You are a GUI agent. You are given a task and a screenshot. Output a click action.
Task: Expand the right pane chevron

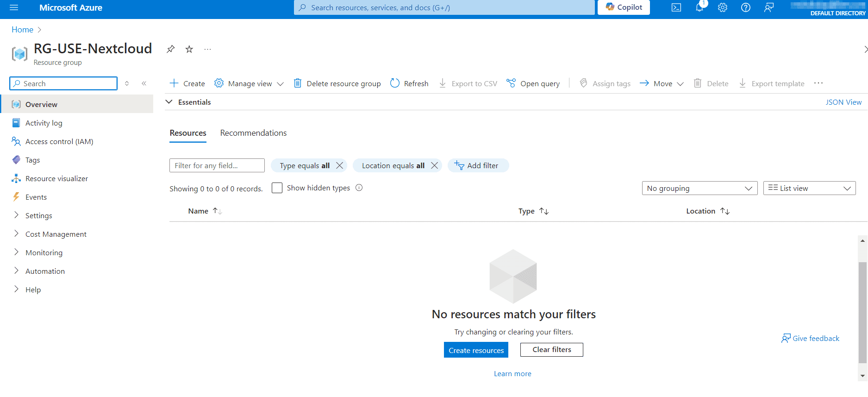pos(865,49)
